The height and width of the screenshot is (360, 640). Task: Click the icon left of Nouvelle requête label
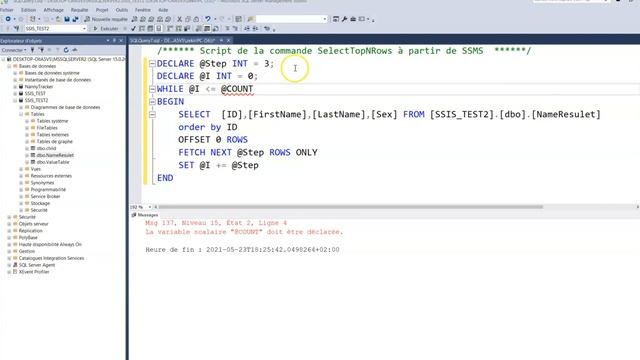87,19
